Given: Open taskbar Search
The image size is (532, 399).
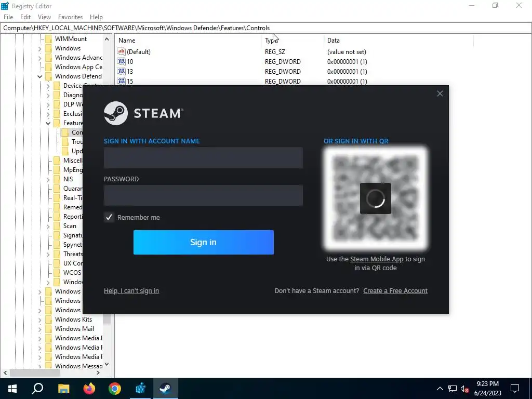Looking at the screenshot, I should point(37,389).
